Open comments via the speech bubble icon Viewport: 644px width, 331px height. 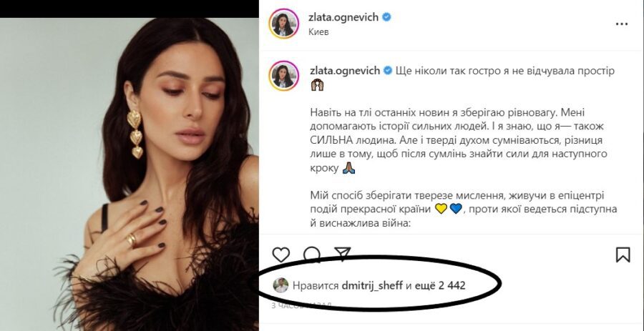coord(312,255)
